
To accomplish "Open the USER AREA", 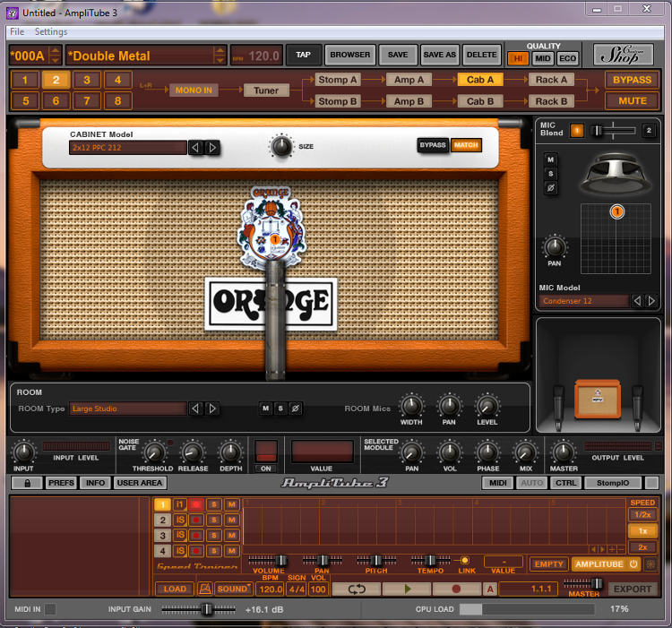I will (140, 483).
